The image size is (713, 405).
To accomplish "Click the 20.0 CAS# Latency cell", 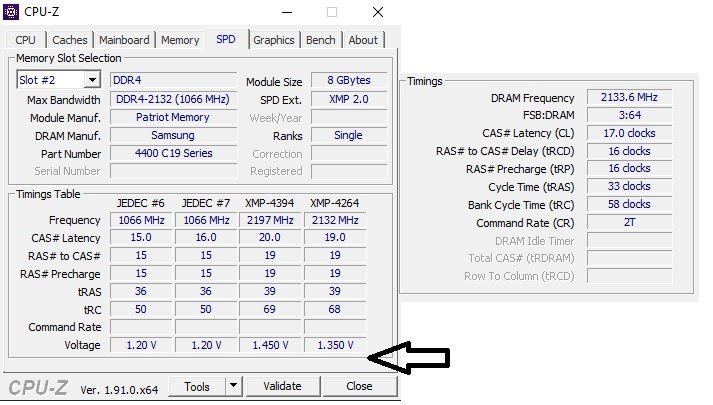I will 270,238.
